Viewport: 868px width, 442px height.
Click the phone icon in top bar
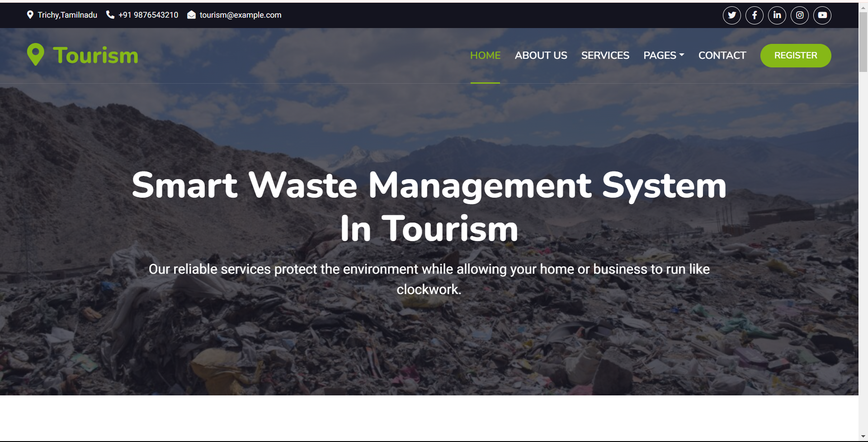coord(110,15)
